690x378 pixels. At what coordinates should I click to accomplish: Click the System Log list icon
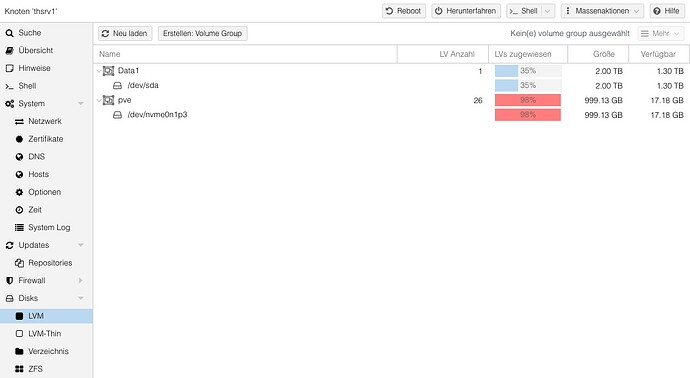(19, 228)
